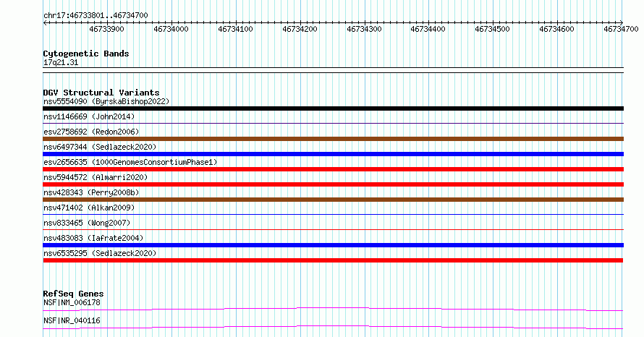Viewport: 644px width, 337px height.
Task: Click the chr17:46733801..46734700 region label
Action: tap(96, 16)
